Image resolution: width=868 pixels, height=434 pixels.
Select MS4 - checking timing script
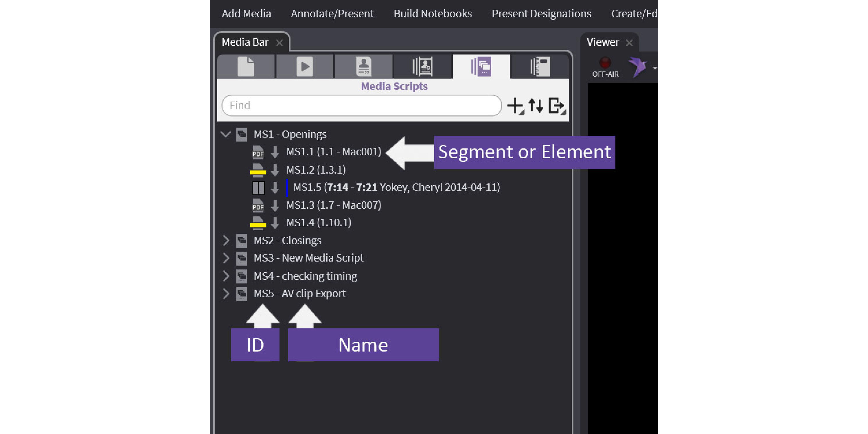coord(305,276)
